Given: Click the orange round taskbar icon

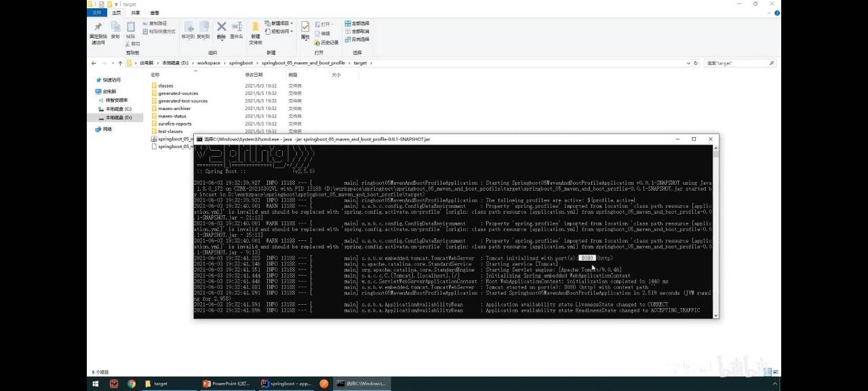Looking at the screenshot, I should pos(324,384).
